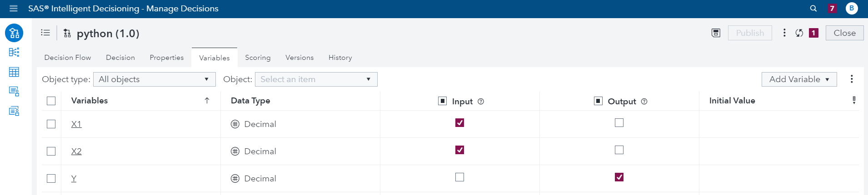Uncheck the Output checkbox for Y
Image resolution: width=868 pixels, height=195 pixels.
(619, 177)
